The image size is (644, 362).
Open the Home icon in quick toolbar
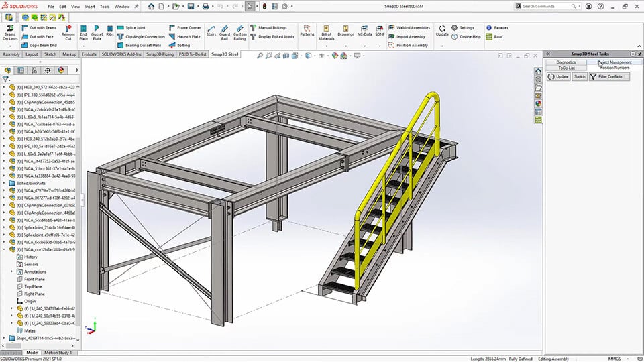click(x=151, y=7)
